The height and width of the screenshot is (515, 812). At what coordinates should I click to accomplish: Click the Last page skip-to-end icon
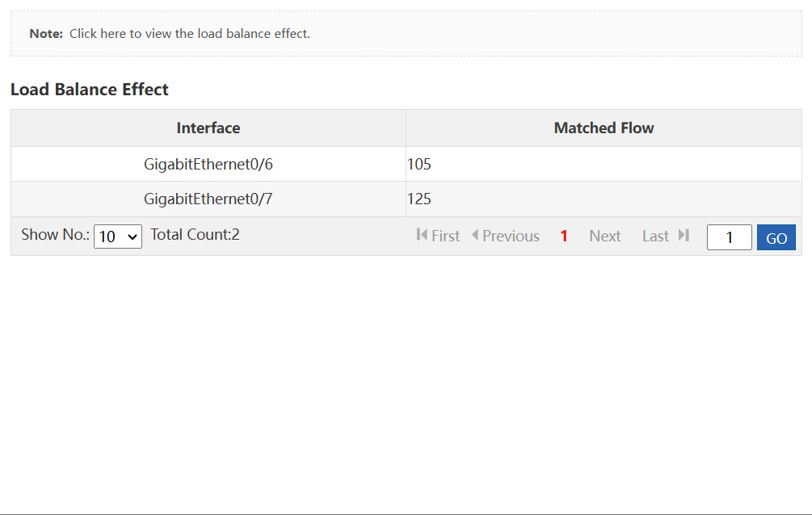point(684,235)
